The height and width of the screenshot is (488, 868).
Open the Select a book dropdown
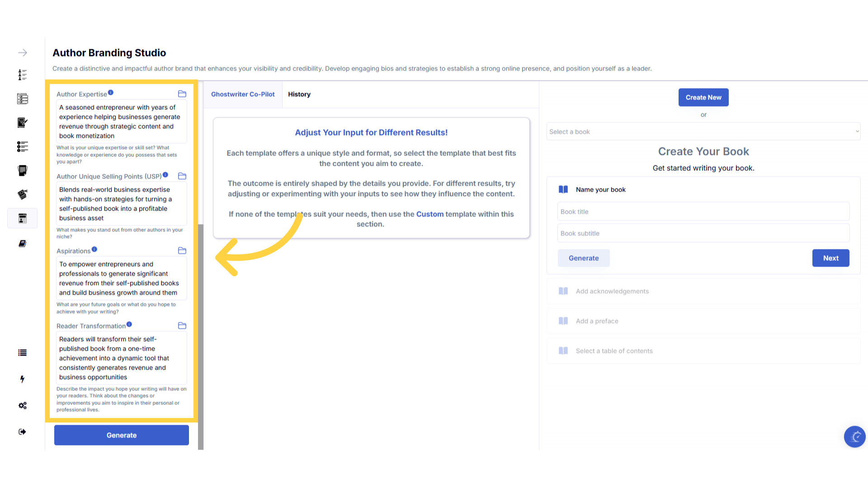click(x=703, y=131)
